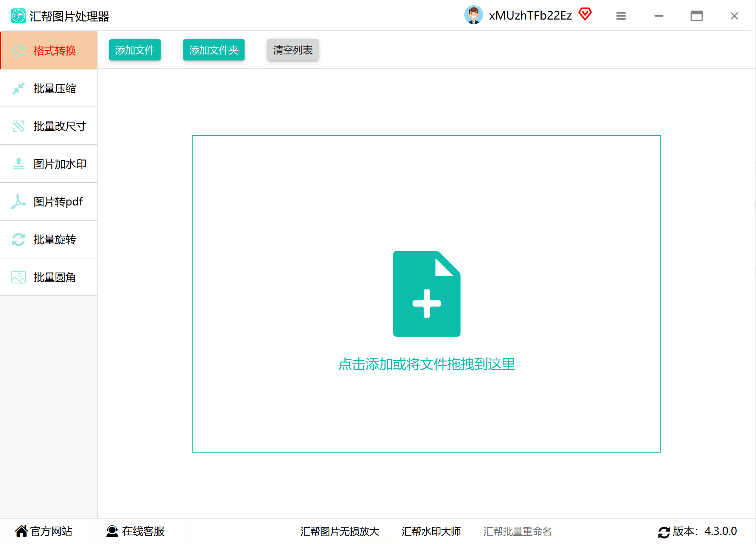Click the drop zone text 点击添加或将文件拖拽到这里
Screen dimensions: 756x544
pyautogui.click(x=427, y=364)
